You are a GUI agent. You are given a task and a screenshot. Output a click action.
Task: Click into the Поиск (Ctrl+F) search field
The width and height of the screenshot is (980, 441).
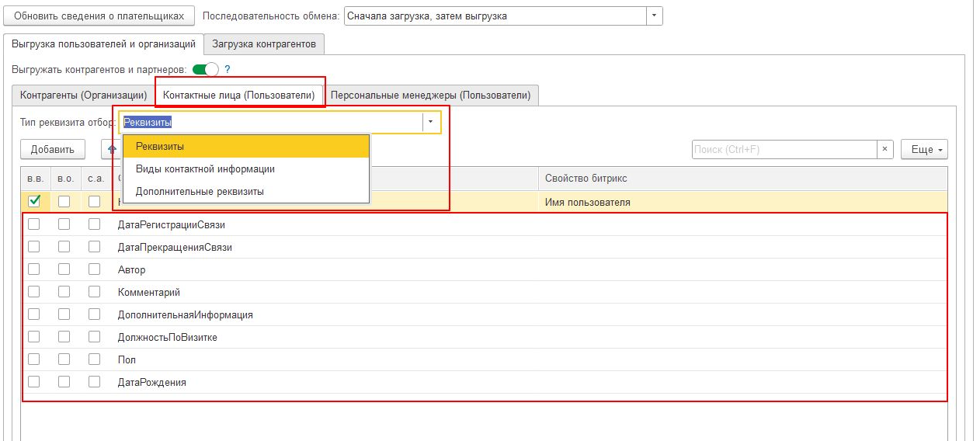pos(784,150)
